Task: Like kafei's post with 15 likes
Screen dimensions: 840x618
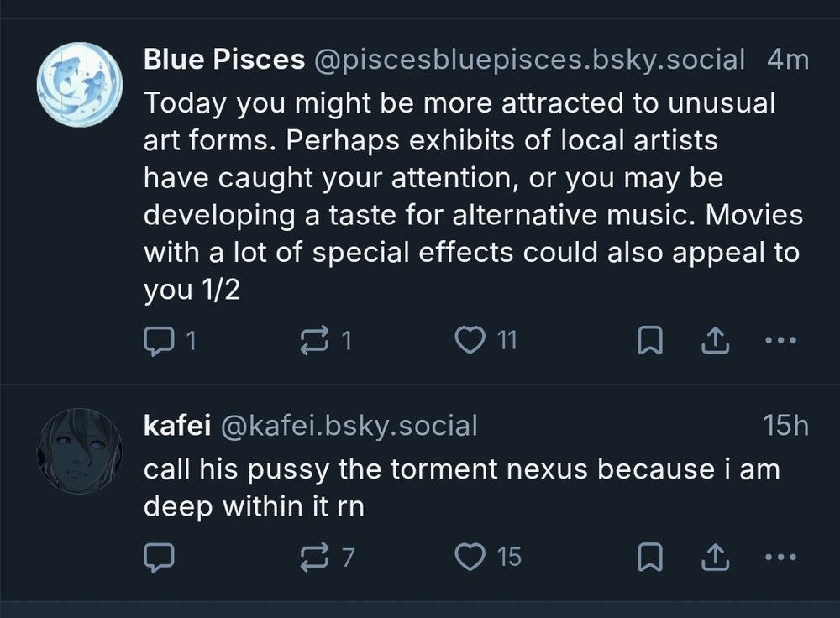Action: coord(470,557)
